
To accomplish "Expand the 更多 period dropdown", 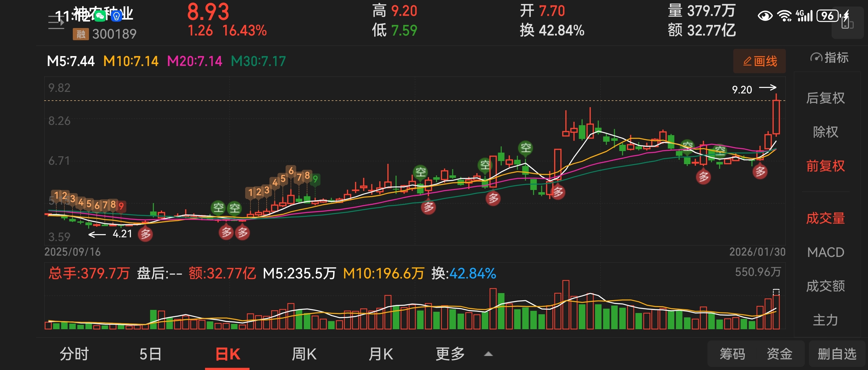I will [x=450, y=354].
